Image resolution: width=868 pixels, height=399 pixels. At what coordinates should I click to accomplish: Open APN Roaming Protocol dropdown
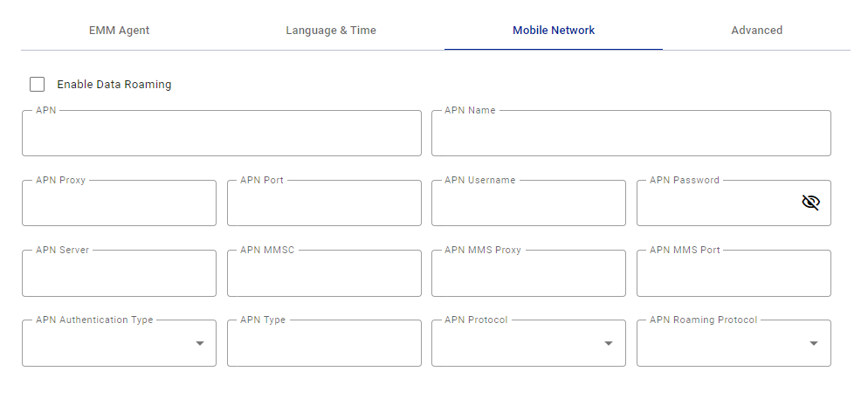coord(734,343)
